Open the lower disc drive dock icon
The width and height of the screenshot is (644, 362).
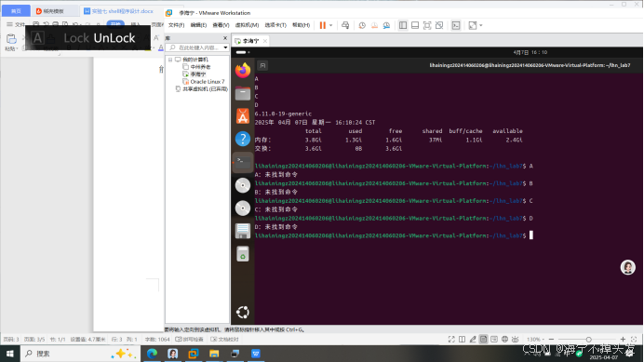pyautogui.click(x=243, y=208)
